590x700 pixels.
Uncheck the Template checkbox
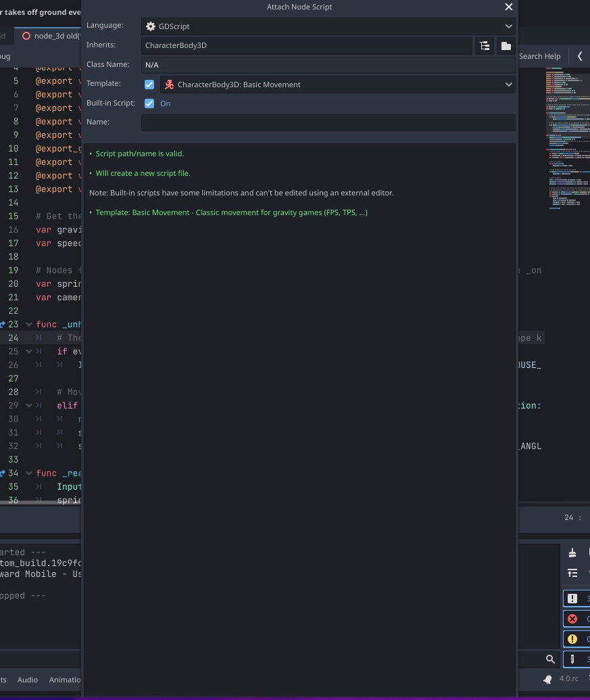149,84
